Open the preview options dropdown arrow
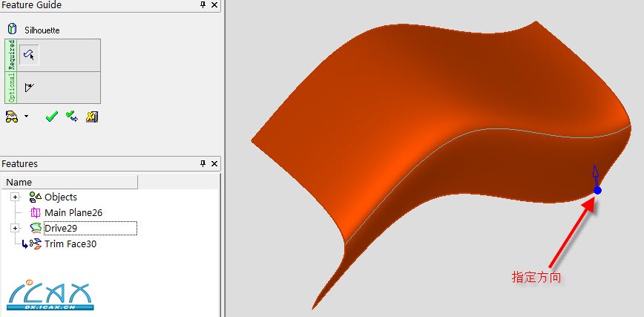This screenshot has height=317, width=644. click(x=26, y=117)
